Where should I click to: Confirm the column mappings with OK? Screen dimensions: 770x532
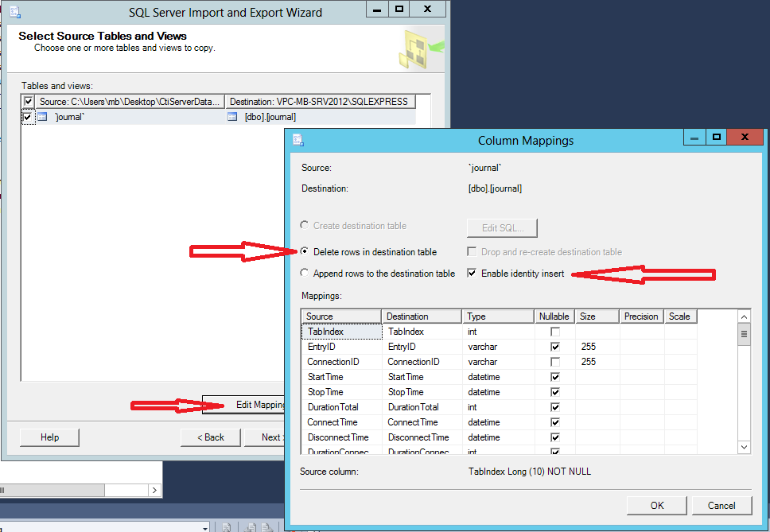click(656, 506)
